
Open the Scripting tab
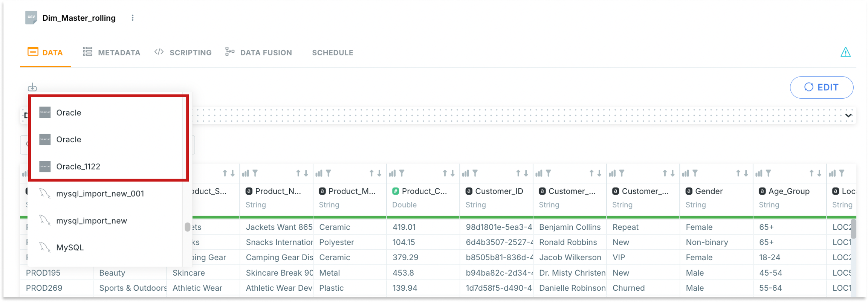tap(183, 53)
